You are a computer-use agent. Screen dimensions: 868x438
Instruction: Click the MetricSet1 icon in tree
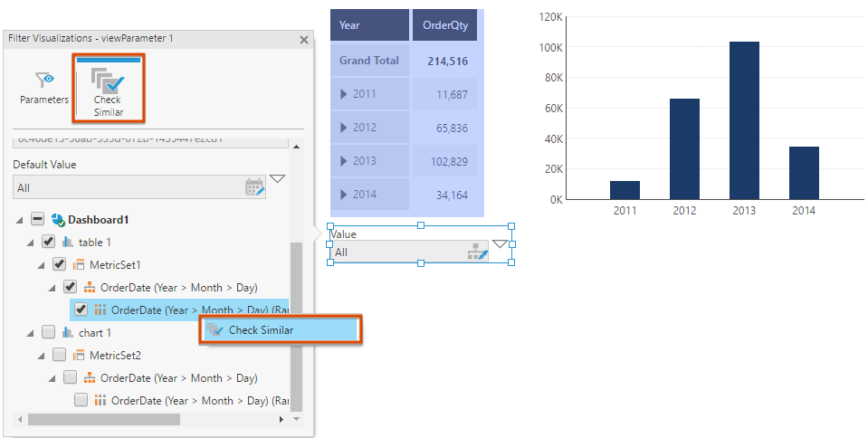point(79,264)
